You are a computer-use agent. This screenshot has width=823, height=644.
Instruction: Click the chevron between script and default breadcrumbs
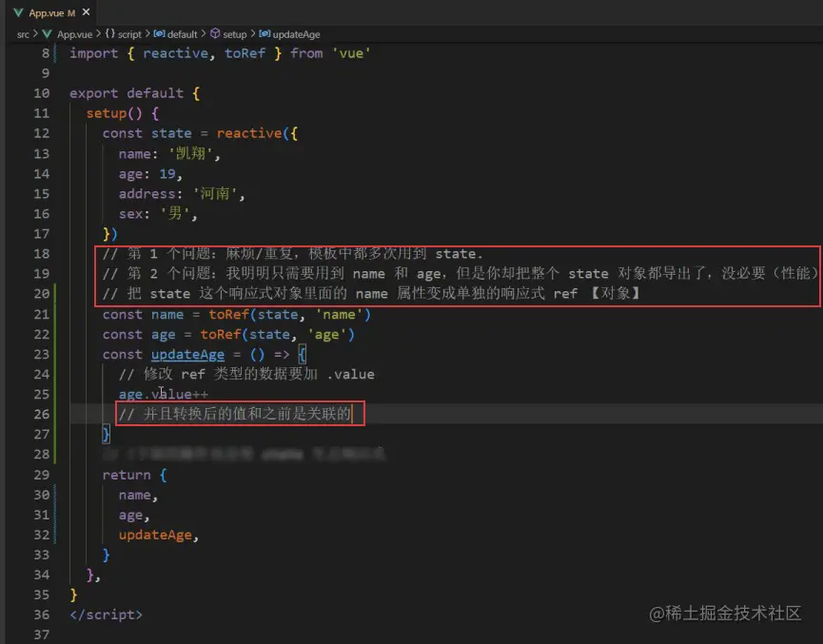(x=147, y=33)
